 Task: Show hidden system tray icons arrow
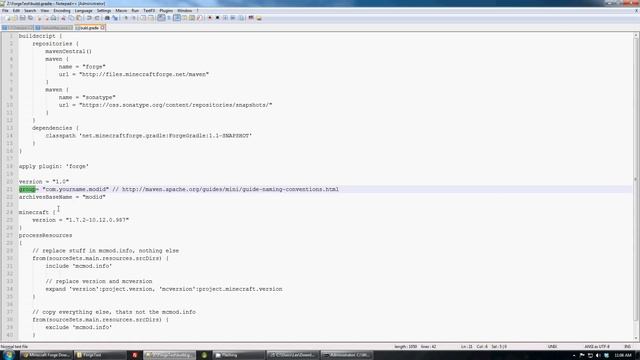pyautogui.click(x=574, y=356)
